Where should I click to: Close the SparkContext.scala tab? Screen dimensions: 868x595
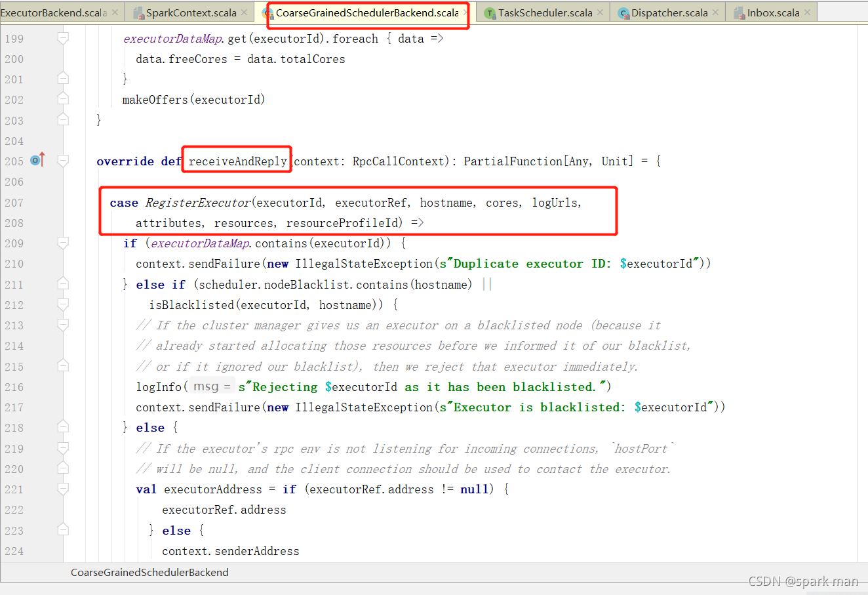pyautogui.click(x=245, y=12)
